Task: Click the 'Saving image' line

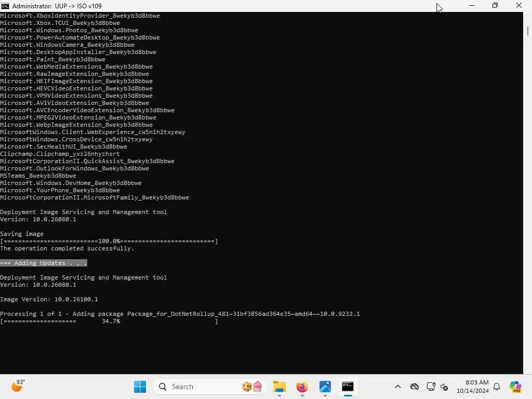Action: coord(22,234)
